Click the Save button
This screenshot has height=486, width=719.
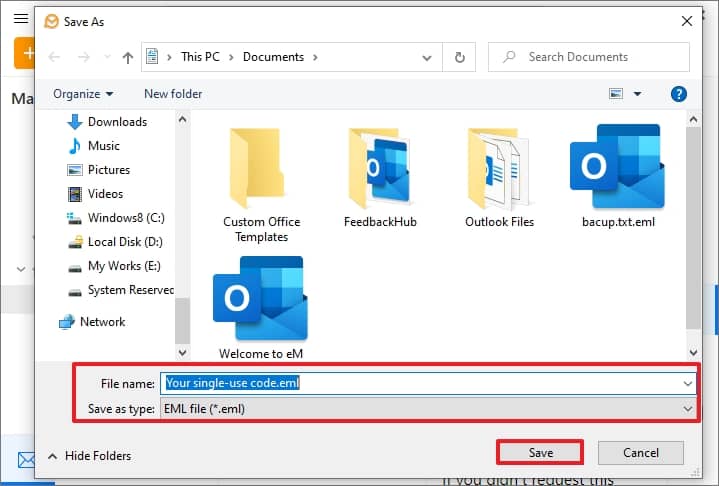(540, 453)
